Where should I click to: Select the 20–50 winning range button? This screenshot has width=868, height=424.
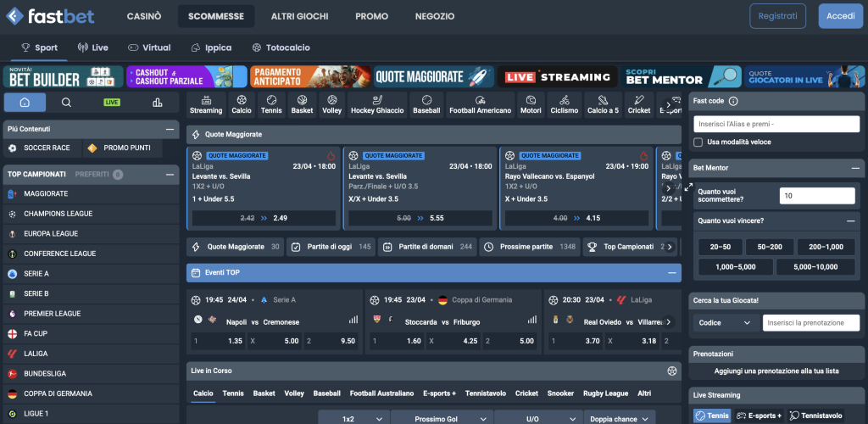(x=721, y=247)
